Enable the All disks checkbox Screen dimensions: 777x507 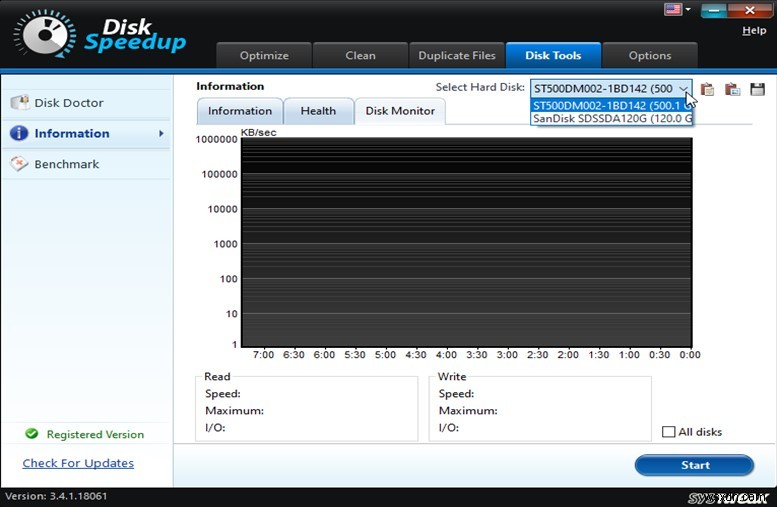(x=668, y=432)
